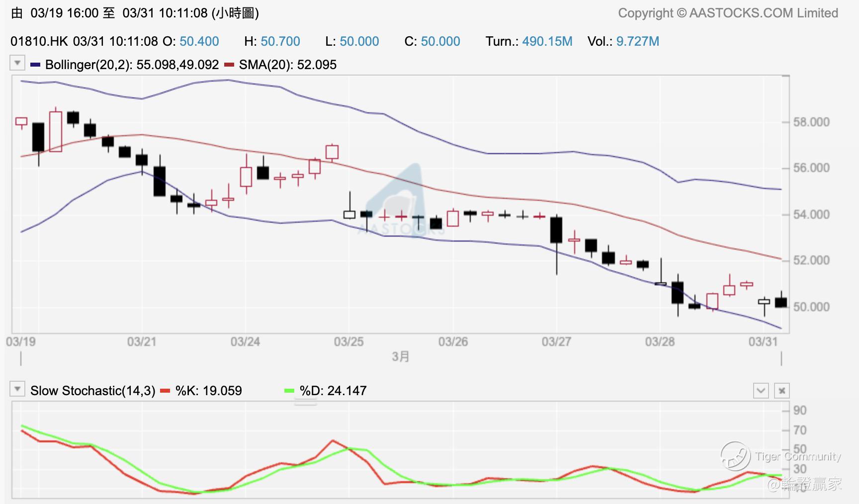Click the high price 50.700
859x504 pixels.
coord(280,41)
